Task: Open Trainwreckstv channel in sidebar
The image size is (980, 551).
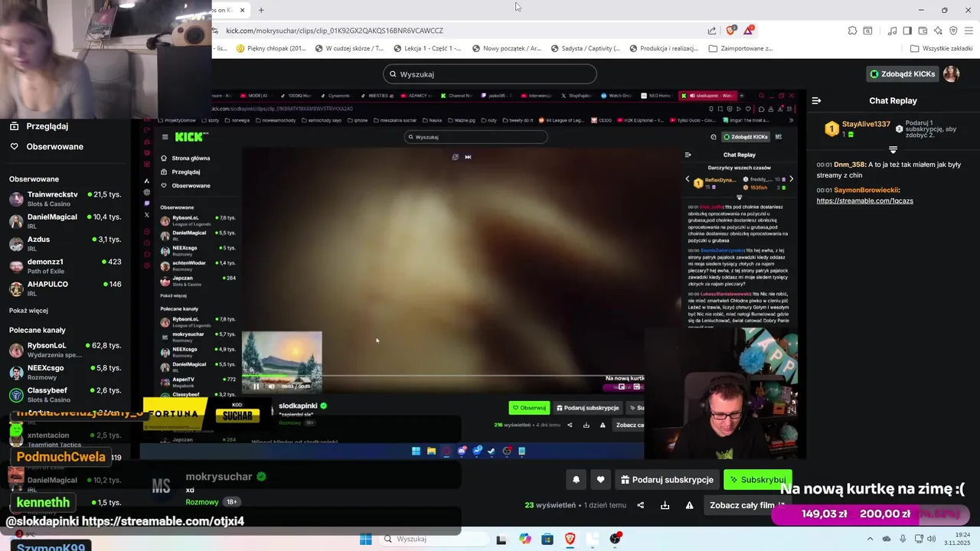Action: [x=65, y=199]
